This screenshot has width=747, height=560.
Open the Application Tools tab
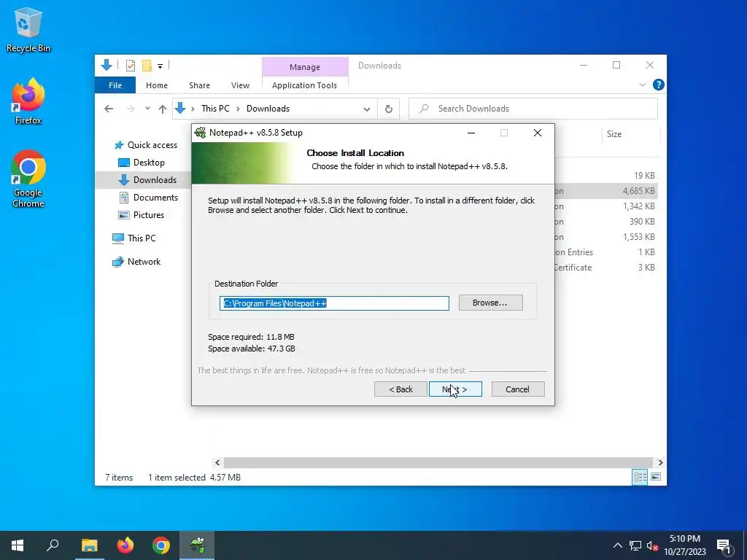304,85
